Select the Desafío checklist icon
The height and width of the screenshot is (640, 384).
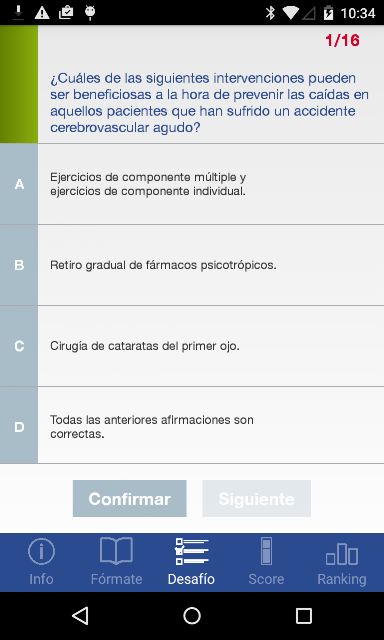click(x=191, y=551)
